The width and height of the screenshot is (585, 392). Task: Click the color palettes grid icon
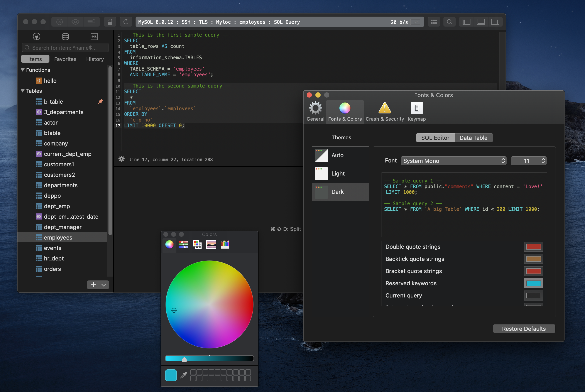[x=197, y=245]
